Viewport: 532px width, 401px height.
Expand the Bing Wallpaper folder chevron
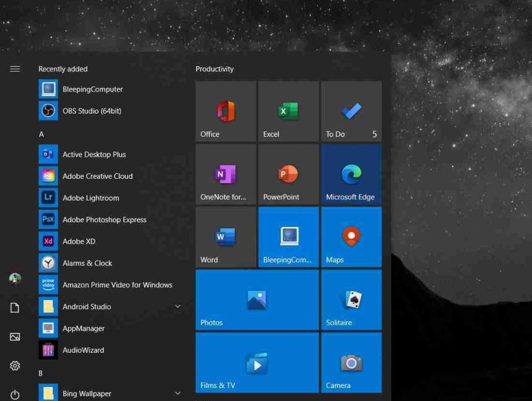pos(178,393)
